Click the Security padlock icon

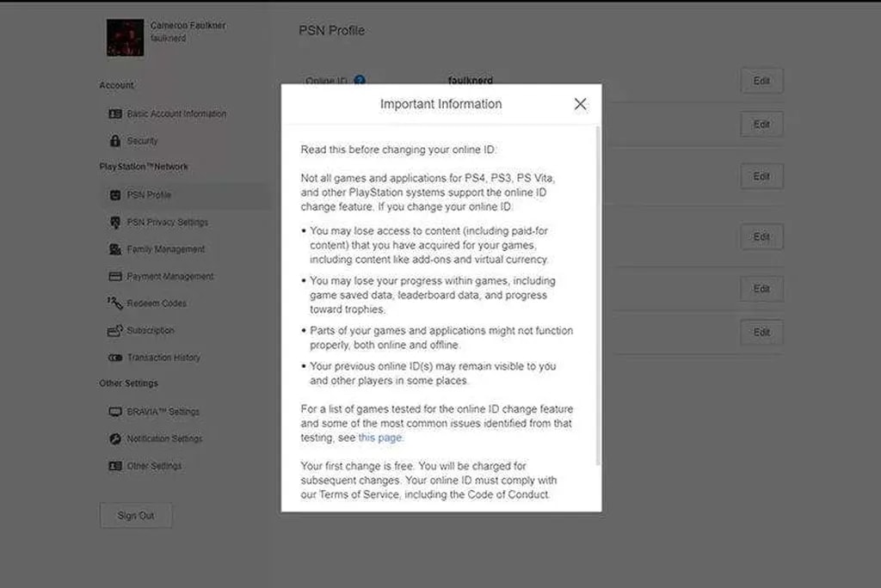click(115, 140)
